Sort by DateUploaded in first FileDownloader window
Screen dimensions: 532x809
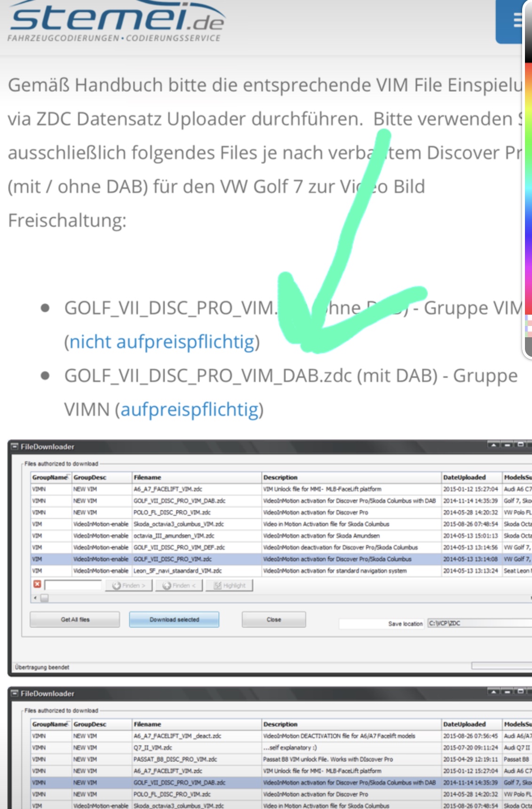[472, 477]
